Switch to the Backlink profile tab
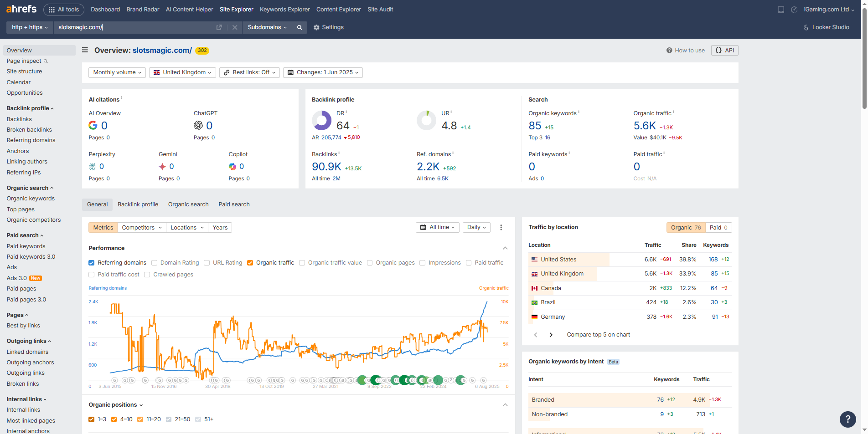Image resolution: width=868 pixels, height=434 pixels. [138, 204]
